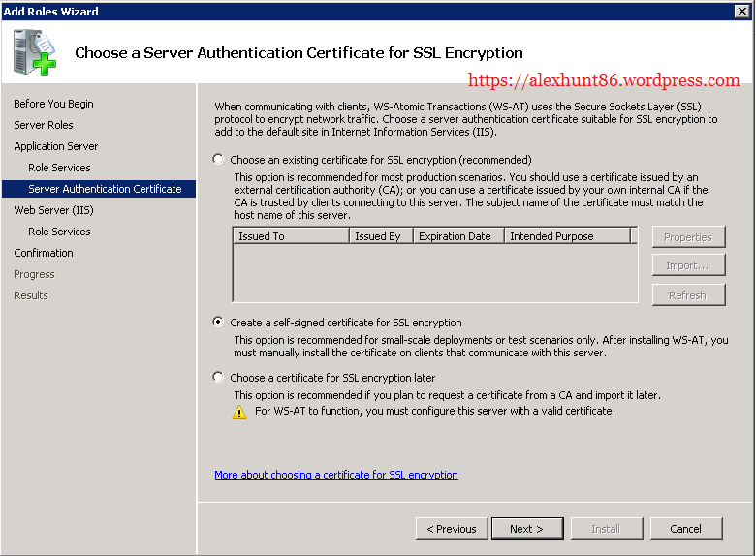Screen dimensions: 756x556
Task: Click the yellow warning icon for WS-AT
Action: 239,412
